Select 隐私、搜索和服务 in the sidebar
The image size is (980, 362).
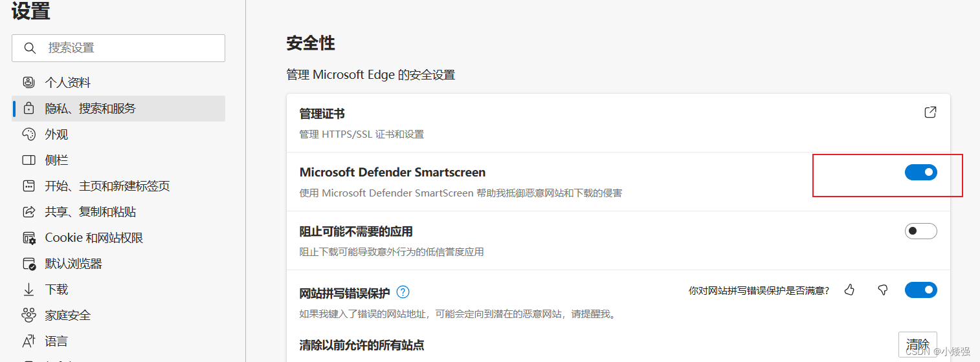pyautogui.click(x=118, y=109)
